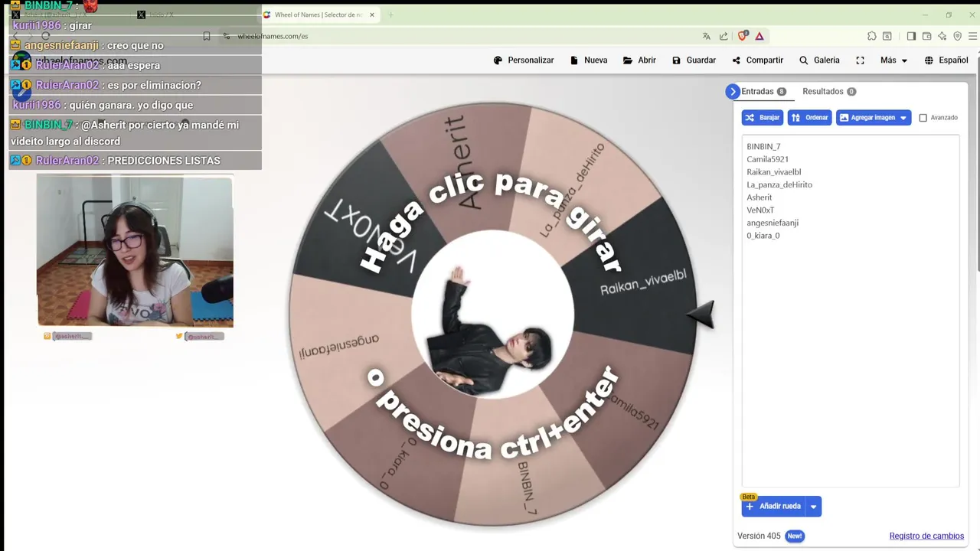Click the VeN0xT entry in the list
980x551 pixels.
point(760,210)
